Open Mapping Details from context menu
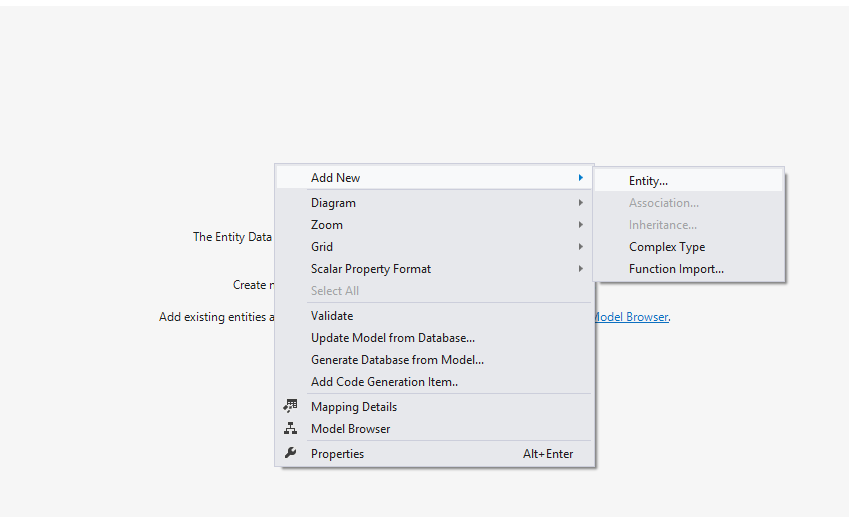Screen dimensions: 849x517 coord(434,407)
